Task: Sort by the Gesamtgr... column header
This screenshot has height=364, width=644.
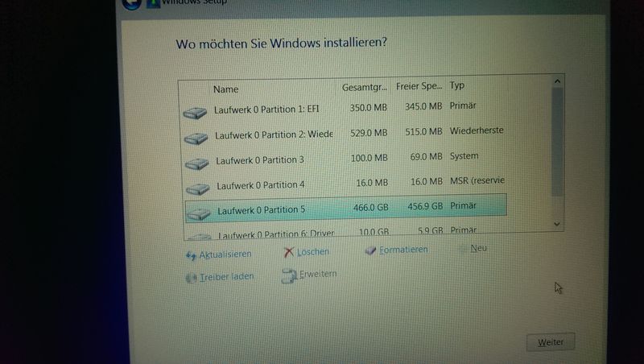Action: tap(365, 88)
